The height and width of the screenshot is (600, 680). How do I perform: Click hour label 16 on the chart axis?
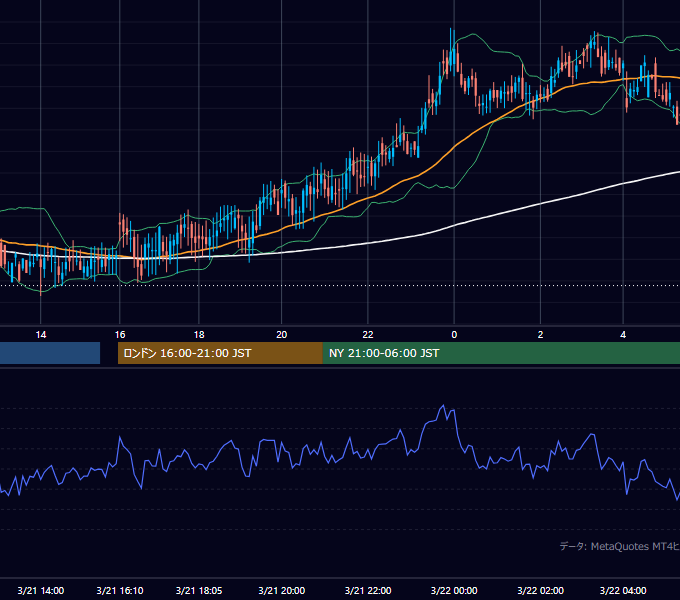[120, 335]
